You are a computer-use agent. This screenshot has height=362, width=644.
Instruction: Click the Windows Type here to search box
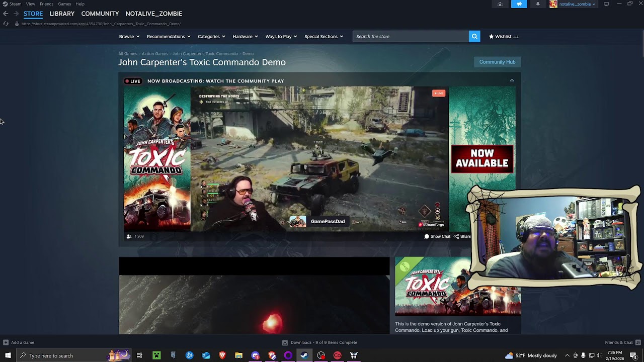(x=74, y=355)
